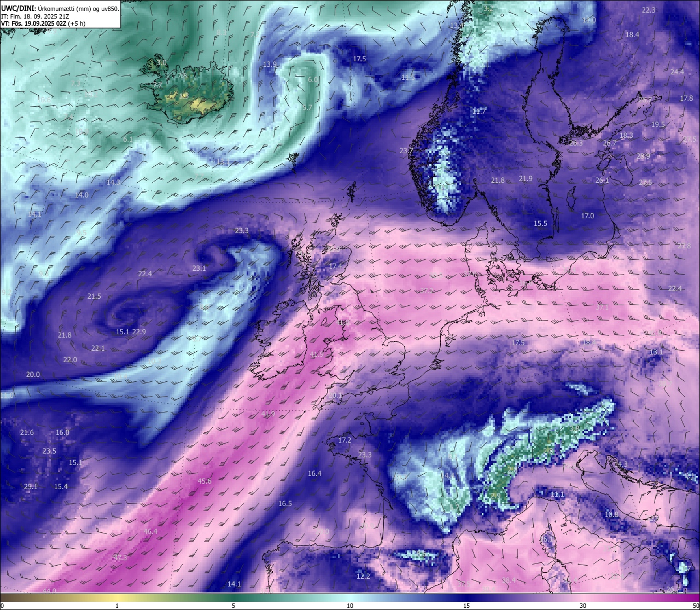Click the map value '21.5'
700x610 pixels.
94,296
